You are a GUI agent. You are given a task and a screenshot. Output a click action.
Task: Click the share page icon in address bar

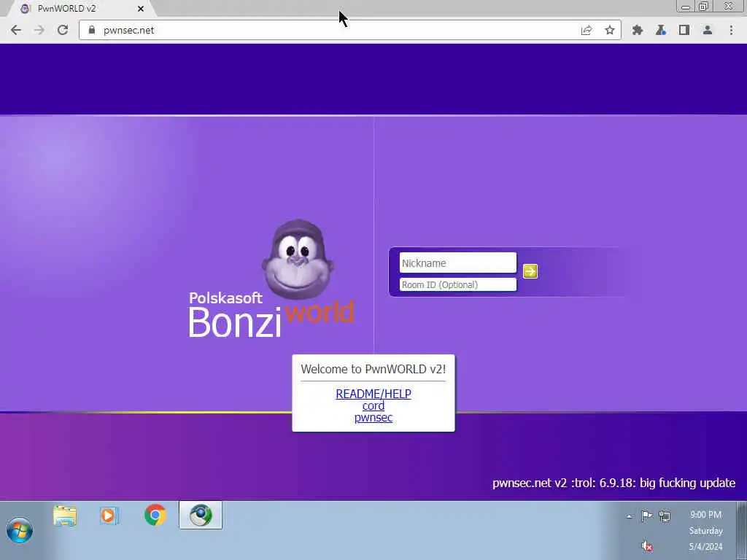(x=587, y=30)
